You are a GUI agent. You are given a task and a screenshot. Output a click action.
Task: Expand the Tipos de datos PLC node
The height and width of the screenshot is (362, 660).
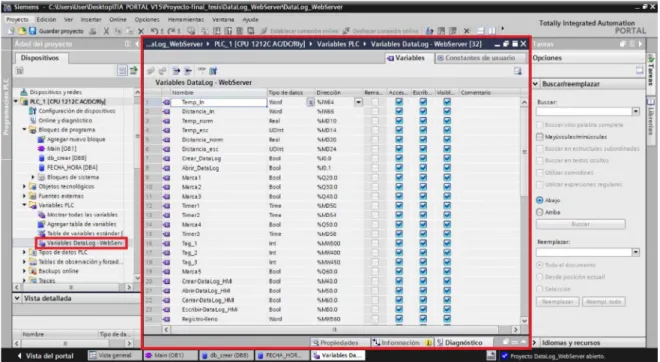pos(24,252)
